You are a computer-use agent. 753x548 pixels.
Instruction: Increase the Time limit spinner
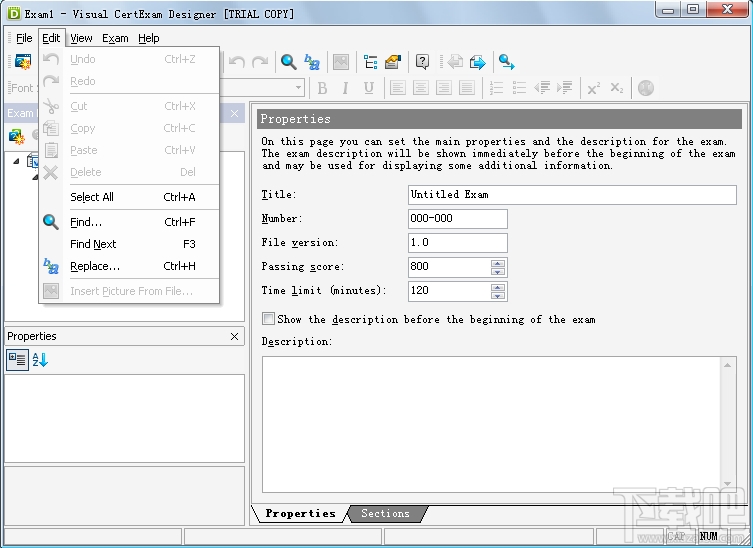coord(498,287)
